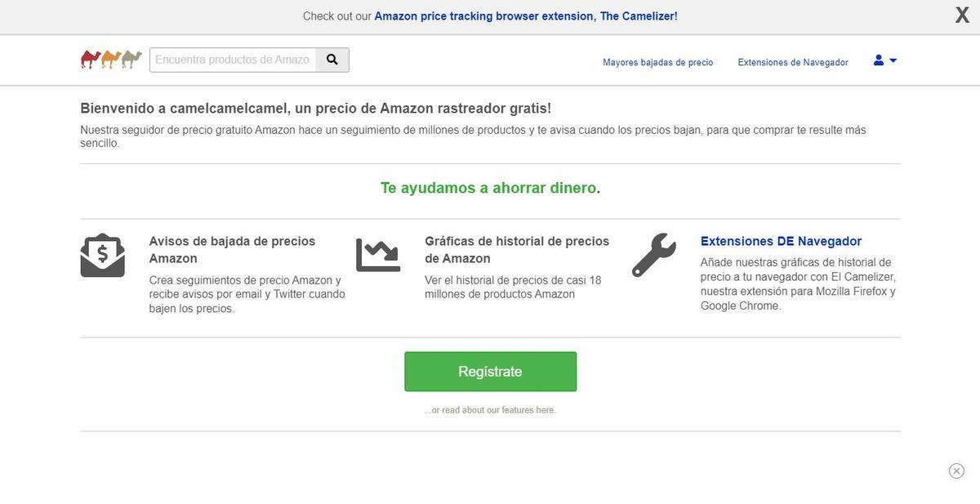This screenshot has height=504, width=980.
Task: Click the price history chart icon
Action: coord(378,255)
